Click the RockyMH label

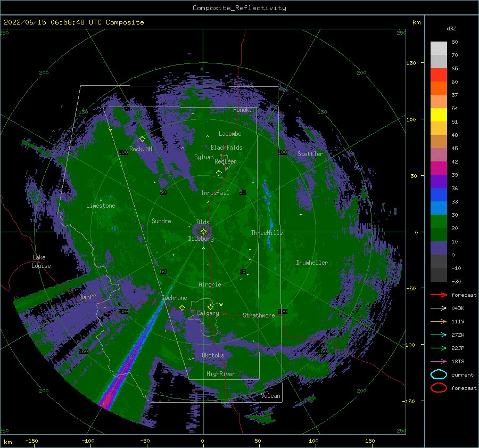click(x=141, y=149)
